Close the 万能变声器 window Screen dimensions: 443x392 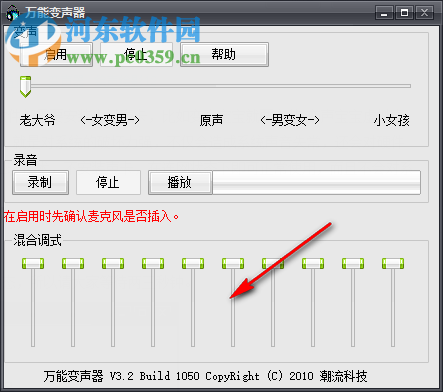click(424, 13)
